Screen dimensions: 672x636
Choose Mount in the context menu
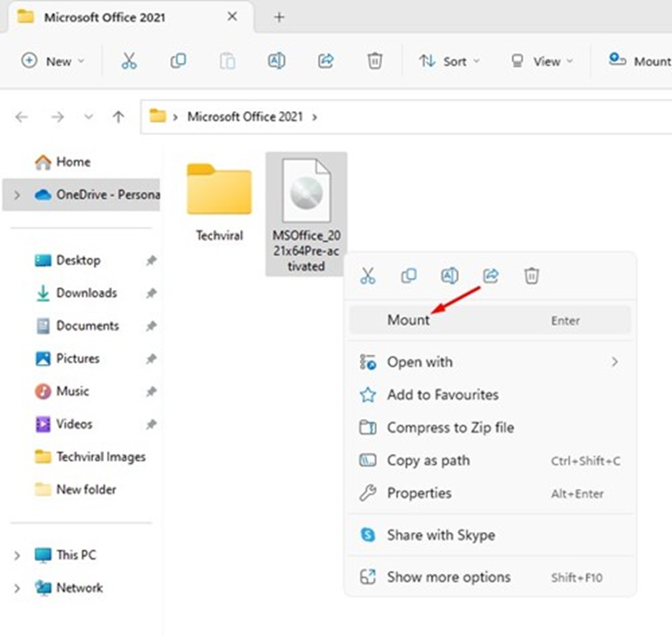coord(490,320)
